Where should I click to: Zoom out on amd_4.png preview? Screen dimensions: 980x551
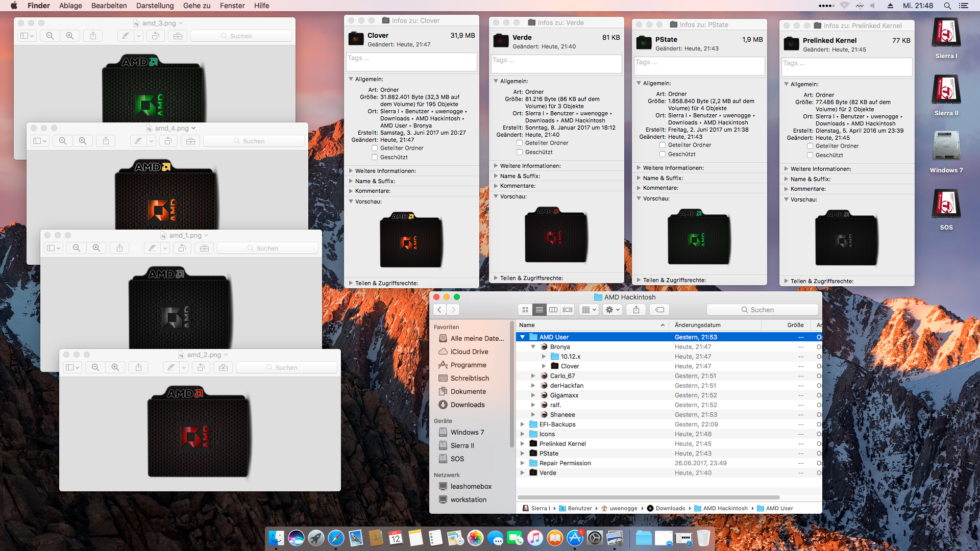[x=63, y=141]
